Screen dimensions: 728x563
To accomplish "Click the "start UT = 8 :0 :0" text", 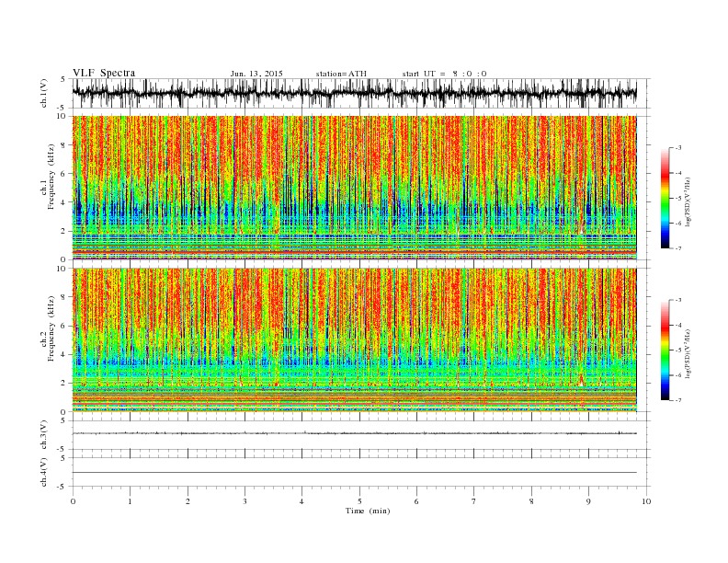I will 444,74.
